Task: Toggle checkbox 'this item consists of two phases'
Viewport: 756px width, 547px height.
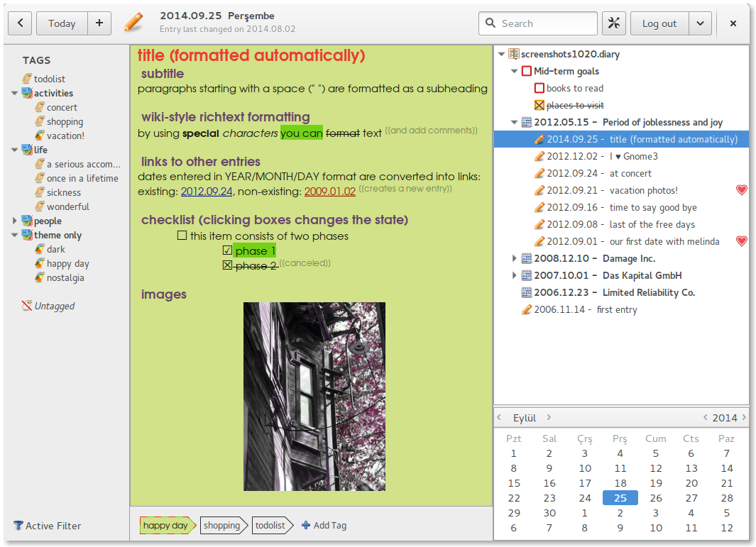Action: pyautogui.click(x=182, y=236)
